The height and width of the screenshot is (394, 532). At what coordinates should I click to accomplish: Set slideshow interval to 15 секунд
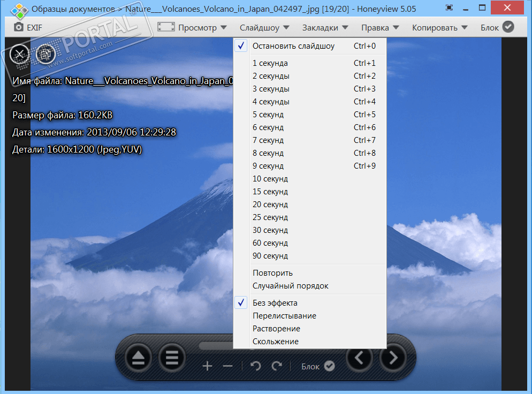(310, 192)
